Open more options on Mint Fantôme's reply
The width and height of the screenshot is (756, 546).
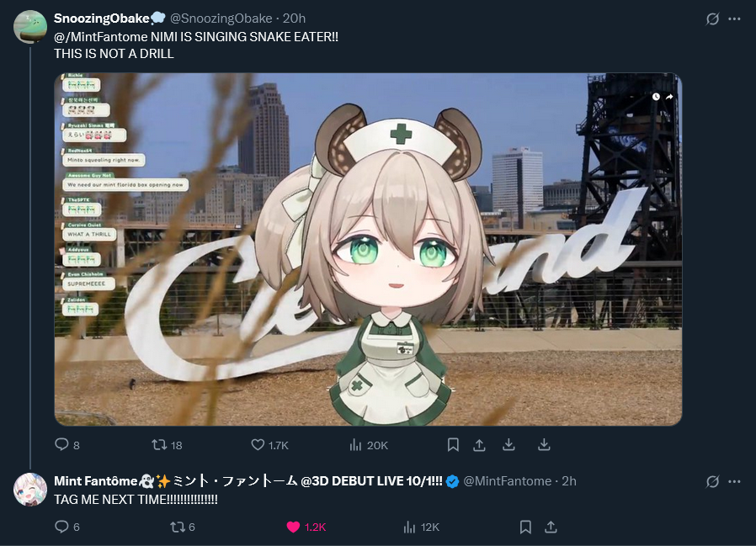pyautogui.click(x=734, y=481)
